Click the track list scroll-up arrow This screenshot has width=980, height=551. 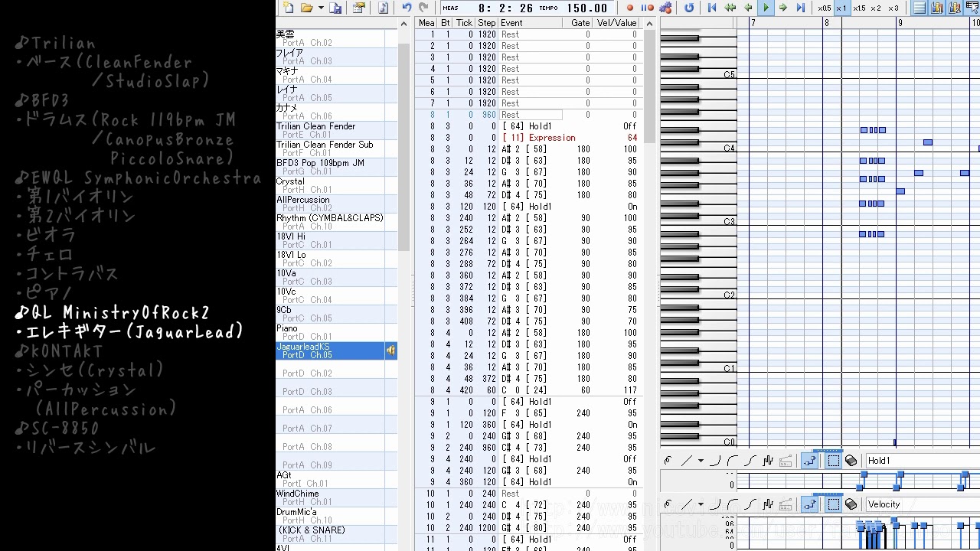pos(404,24)
